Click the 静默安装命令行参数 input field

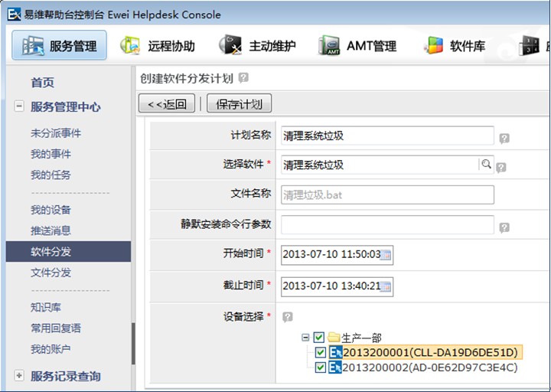tap(387, 225)
